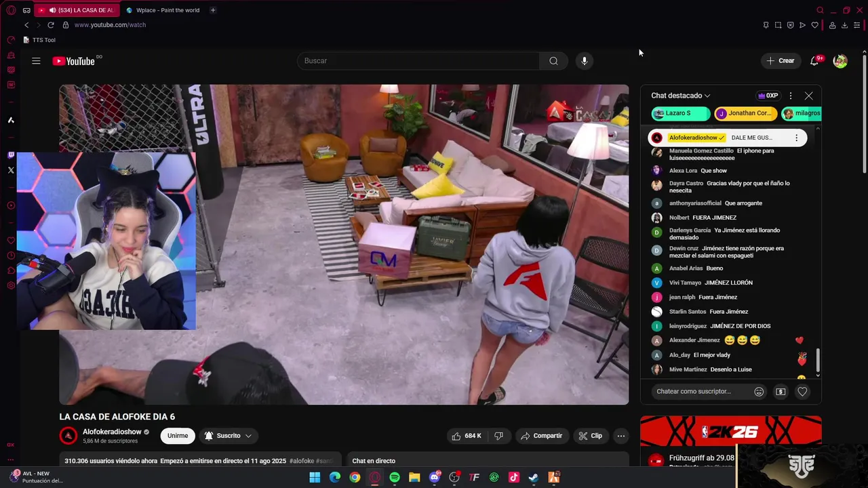This screenshot has width=868, height=488.
Task: Click the Unirme button
Action: 178,436
